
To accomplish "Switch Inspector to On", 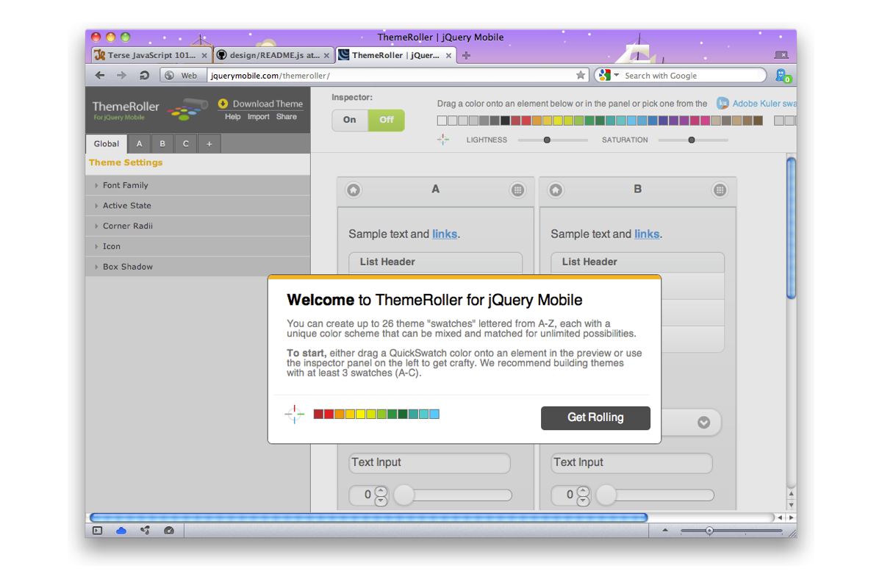I will 350,120.
